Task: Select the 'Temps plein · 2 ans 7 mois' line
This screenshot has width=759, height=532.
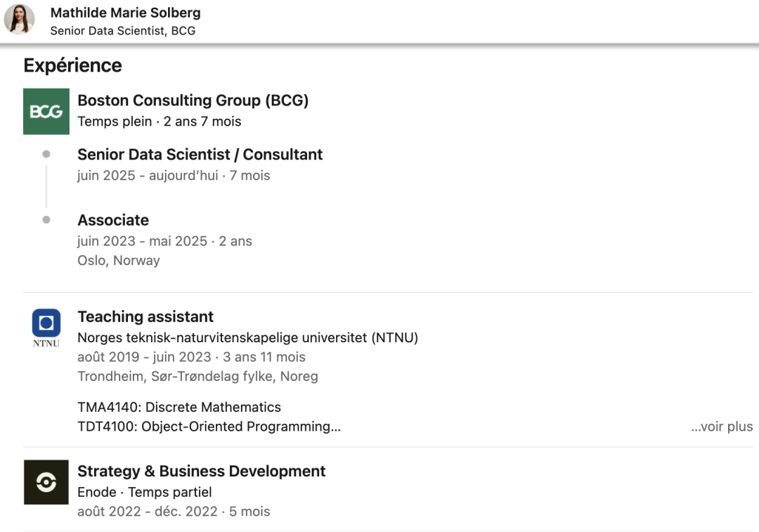Action: click(x=160, y=122)
